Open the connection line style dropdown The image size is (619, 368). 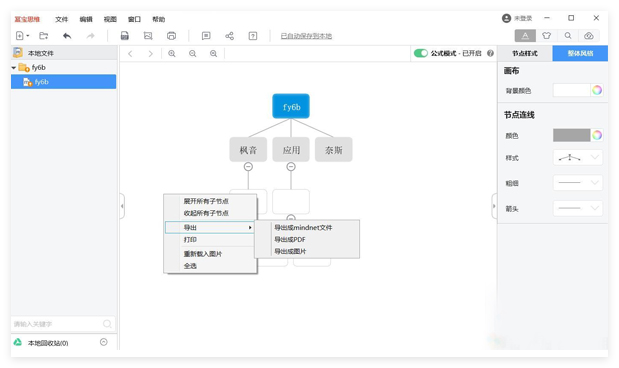tap(578, 158)
